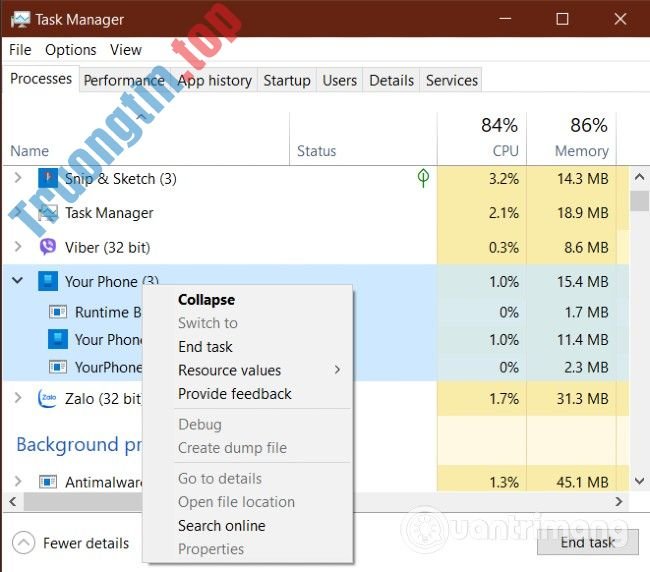Click the Background processes group heading
The height and width of the screenshot is (572, 650).
click(79, 444)
